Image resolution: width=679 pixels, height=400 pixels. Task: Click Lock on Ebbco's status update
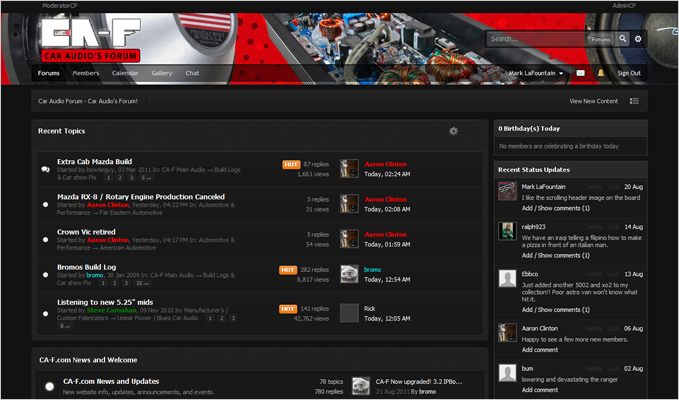coord(613,274)
